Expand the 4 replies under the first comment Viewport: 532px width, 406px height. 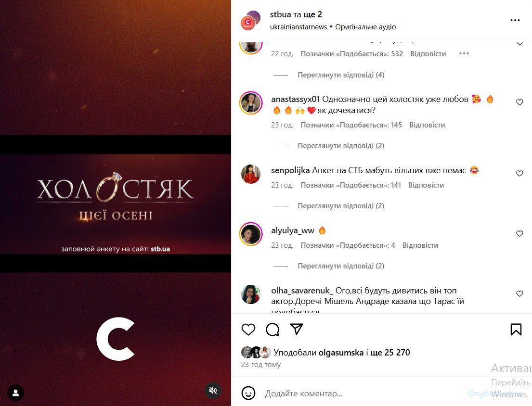click(341, 75)
